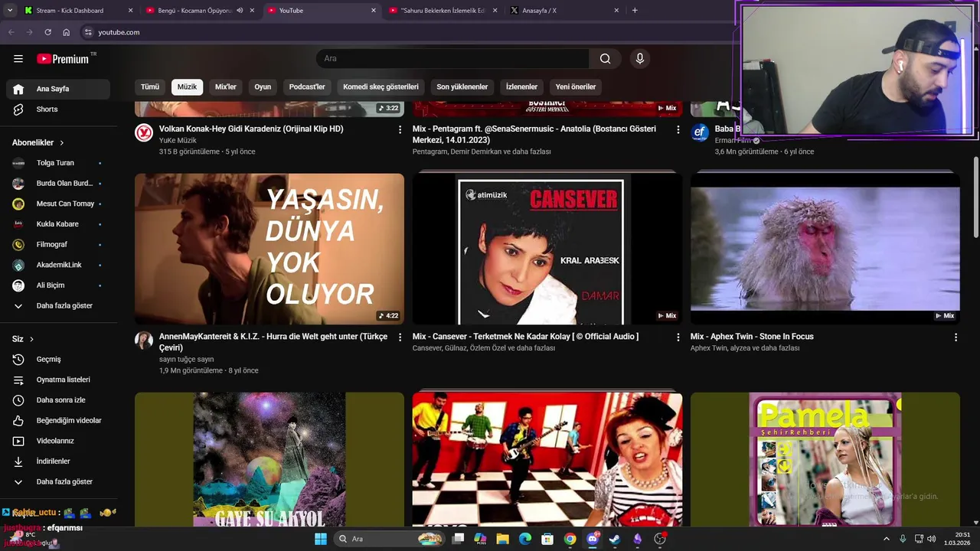The width and height of the screenshot is (980, 551).
Task: Open Tolga Turan subscription channel
Action: (x=58, y=163)
